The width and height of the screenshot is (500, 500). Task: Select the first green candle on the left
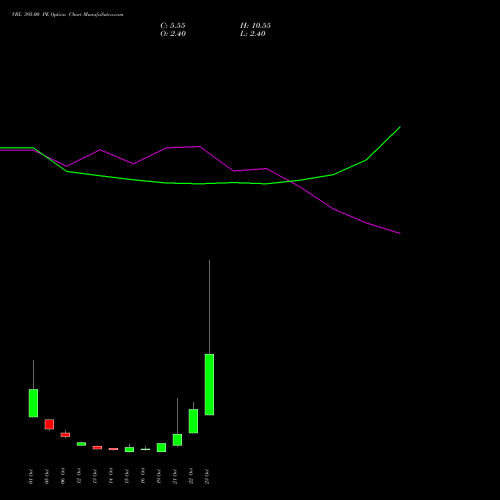tap(33, 403)
